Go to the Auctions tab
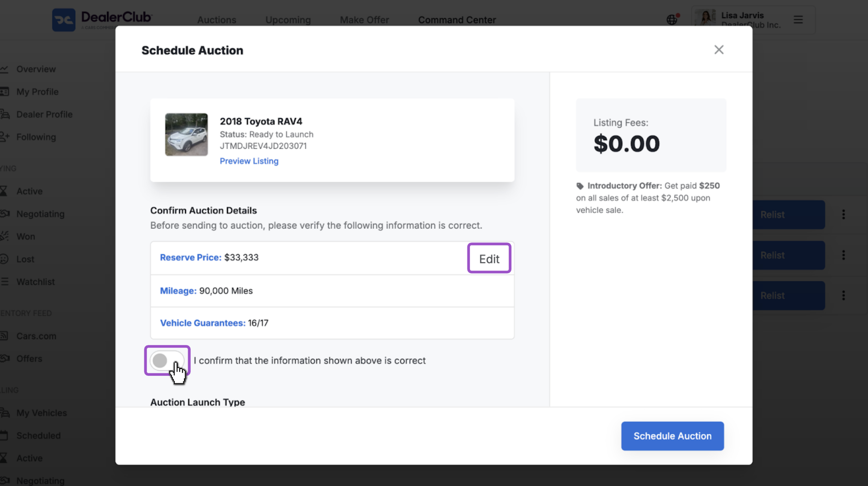 (217, 20)
